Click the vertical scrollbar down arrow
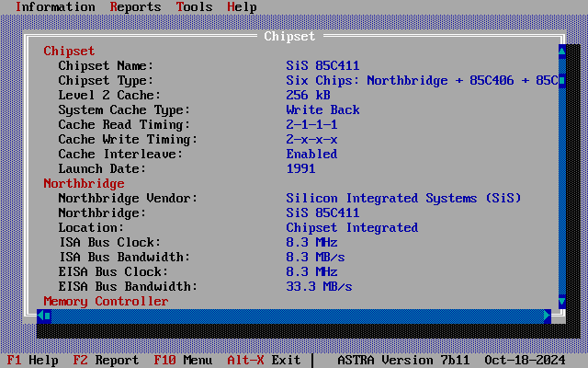Image resolution: width=588 pixels, height=368 pixels. (561, 301)
